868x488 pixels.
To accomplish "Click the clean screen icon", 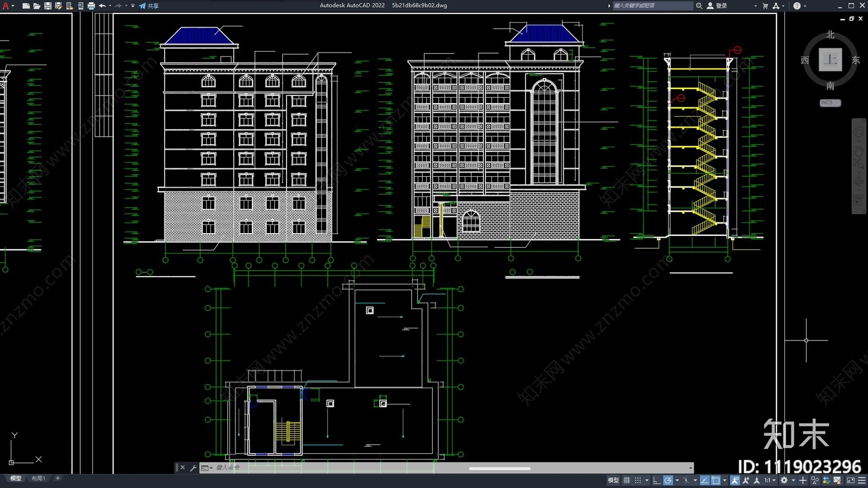I will (x=851, y=480).
